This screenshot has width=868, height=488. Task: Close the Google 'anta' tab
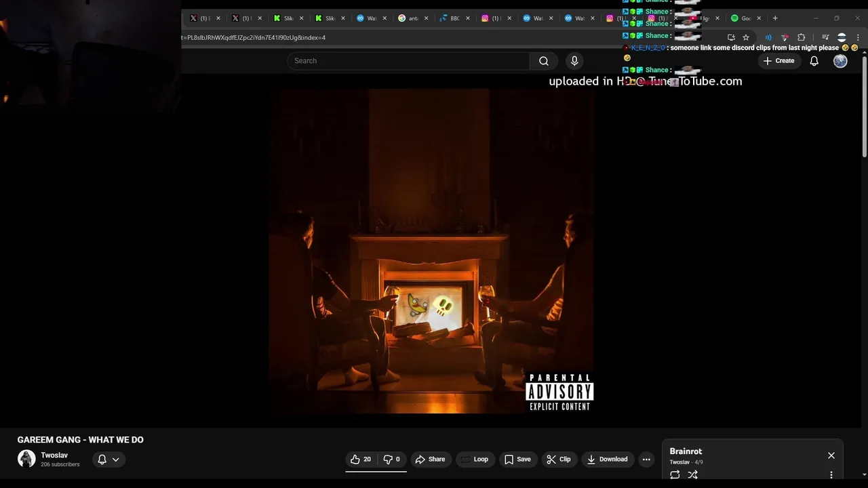(426, 18)
